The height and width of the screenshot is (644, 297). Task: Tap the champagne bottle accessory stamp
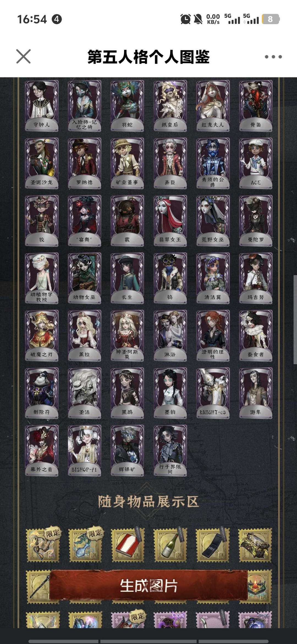tap(170, 545)
